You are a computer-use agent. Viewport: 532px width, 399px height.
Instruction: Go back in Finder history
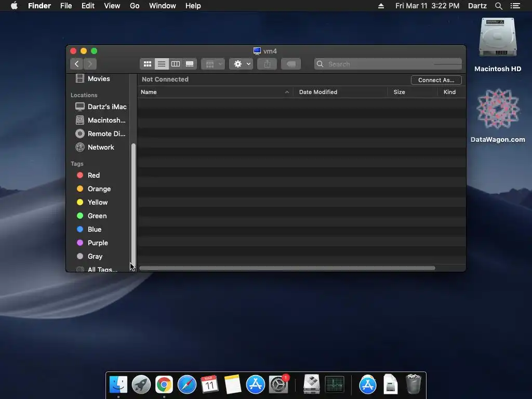77,64
